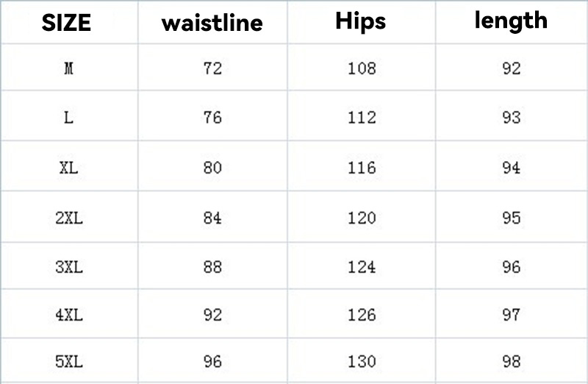Click the hips value 124

coord(362,267)
